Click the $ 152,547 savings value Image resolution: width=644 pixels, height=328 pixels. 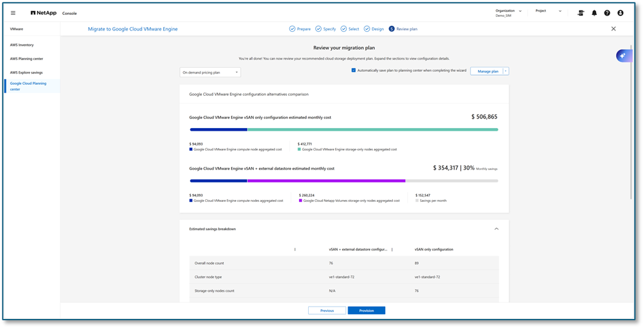coord(423,195)
